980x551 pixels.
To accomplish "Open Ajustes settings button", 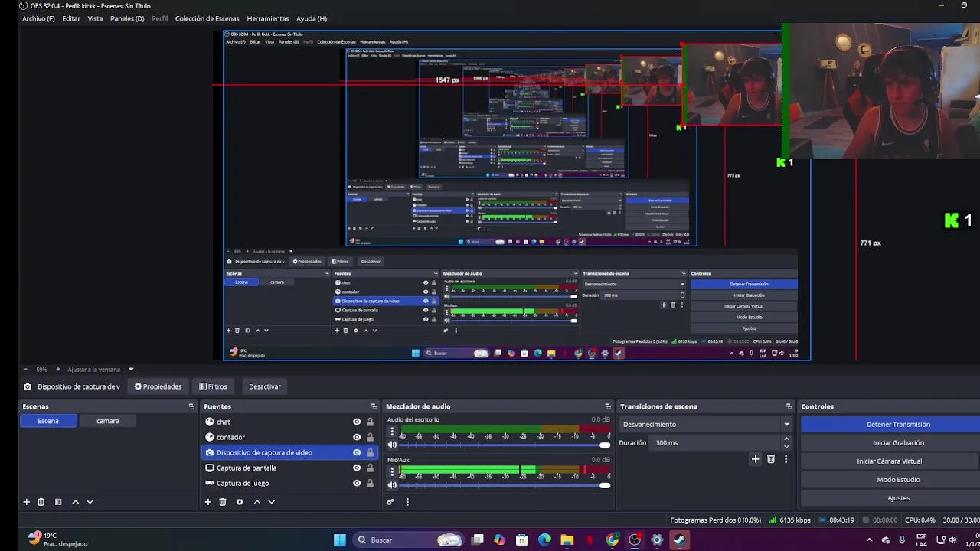I will 890,497.
